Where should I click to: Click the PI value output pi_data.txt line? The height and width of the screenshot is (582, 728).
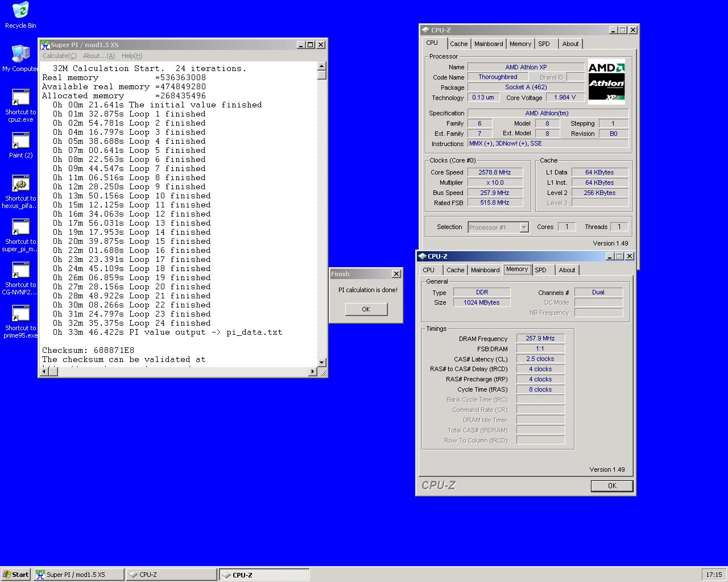[167, 332]
